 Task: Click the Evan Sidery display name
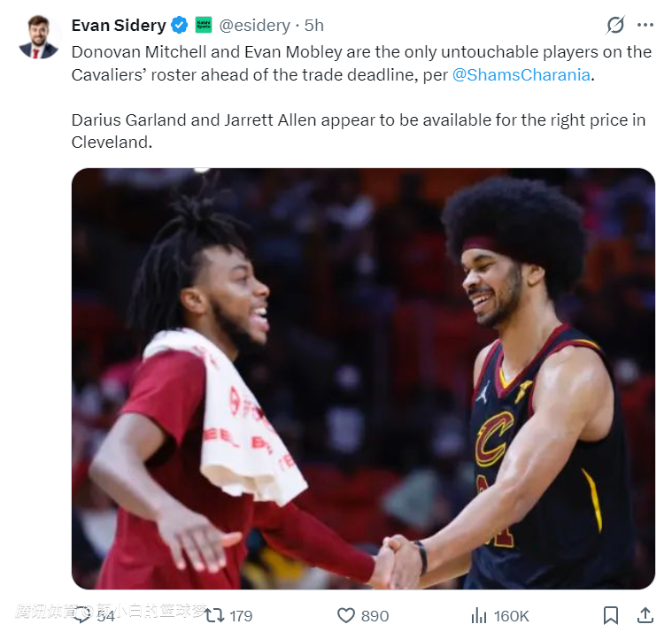119,25
